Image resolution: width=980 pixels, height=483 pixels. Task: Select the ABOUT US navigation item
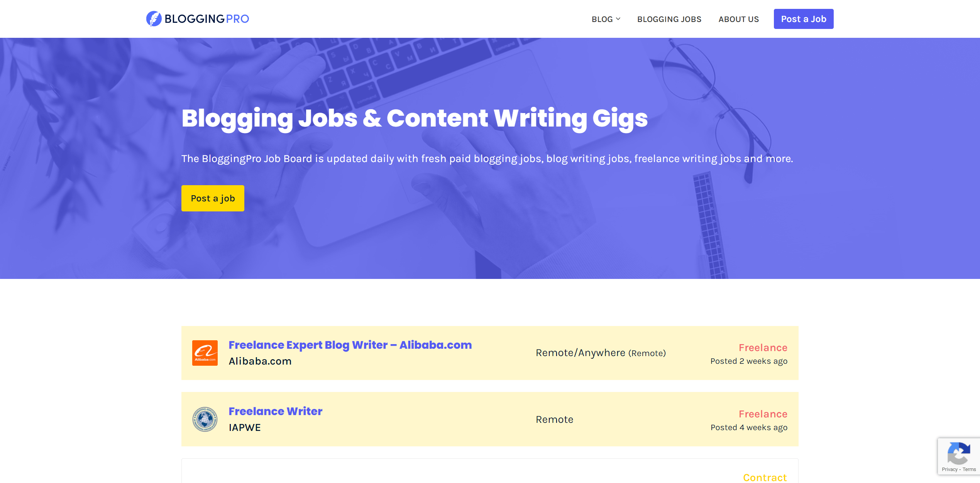pos(738,19)
